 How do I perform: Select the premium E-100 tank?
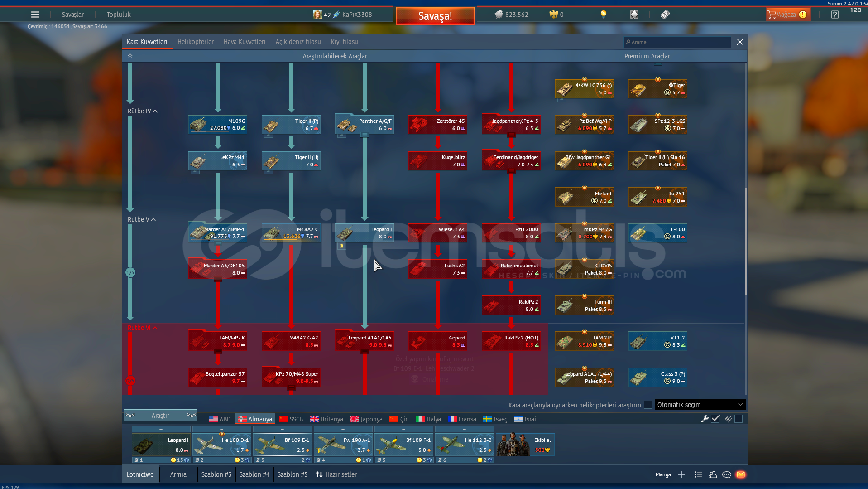click(x=658, y=233)
